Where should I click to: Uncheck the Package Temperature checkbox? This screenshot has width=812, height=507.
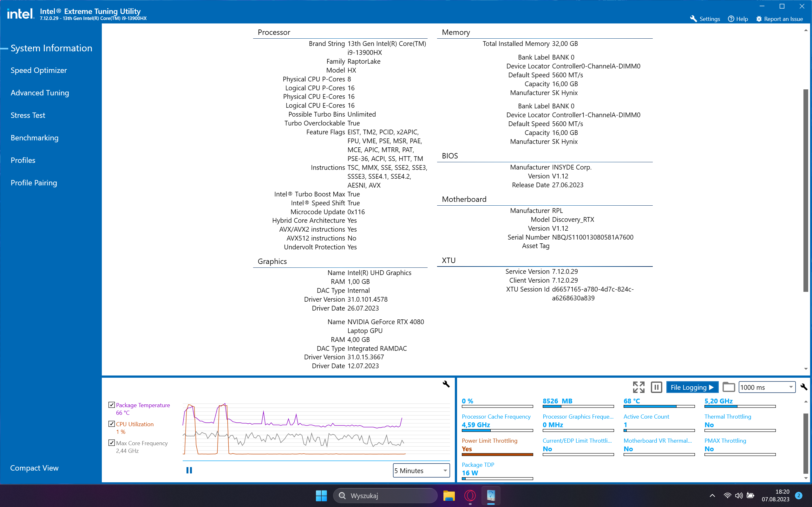point(112,405)
